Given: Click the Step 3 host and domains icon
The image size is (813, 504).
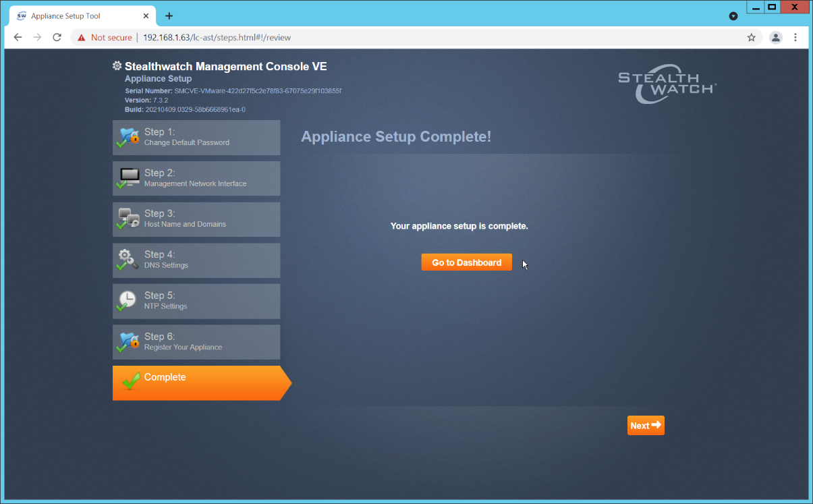Looking at the screenshot, I should pos(128,219).
